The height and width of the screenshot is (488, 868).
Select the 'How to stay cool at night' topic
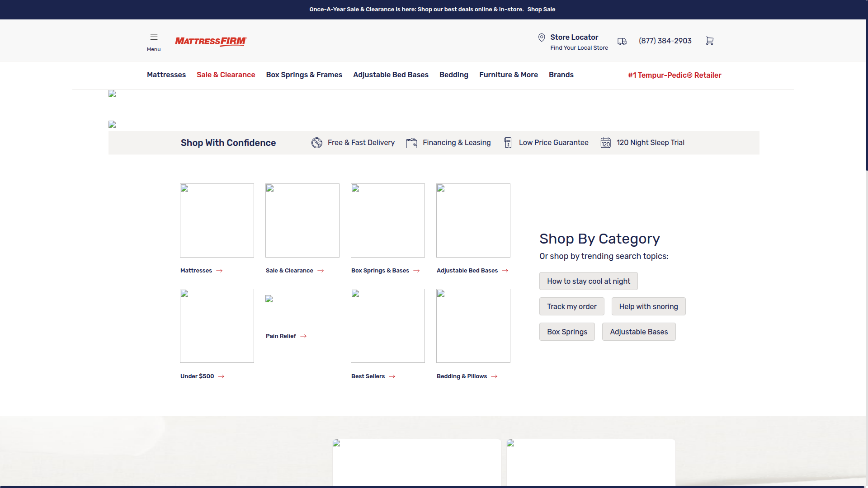click(x=588, y=281)
